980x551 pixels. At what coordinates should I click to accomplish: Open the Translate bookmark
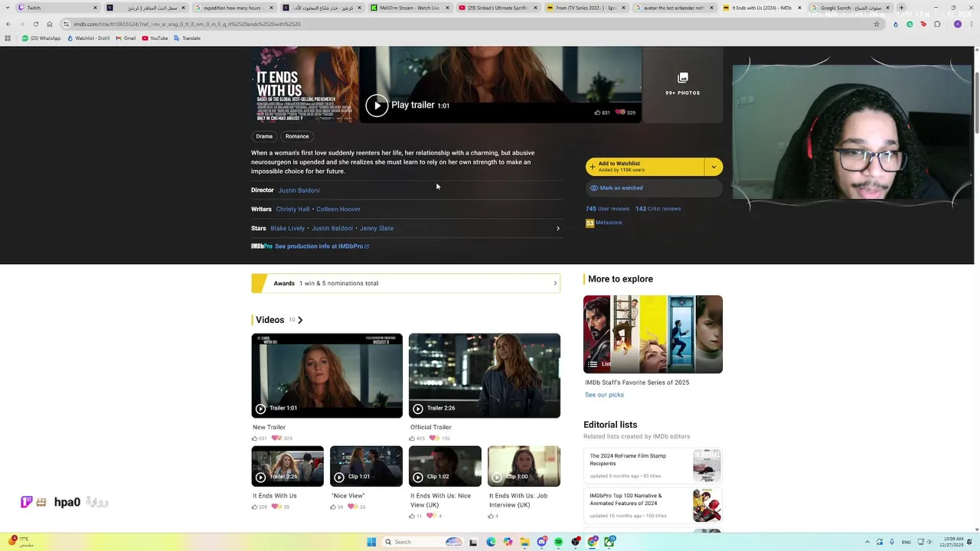pos(188,38)
